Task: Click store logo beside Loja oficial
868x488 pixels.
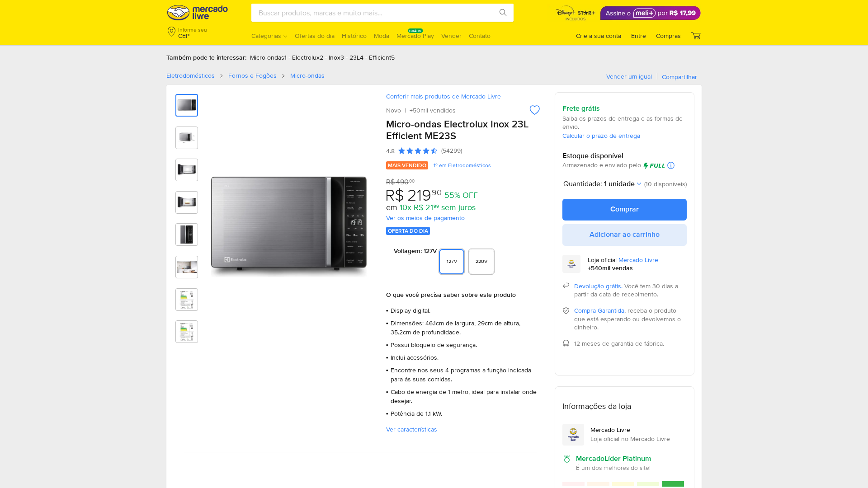Action: 571,264
